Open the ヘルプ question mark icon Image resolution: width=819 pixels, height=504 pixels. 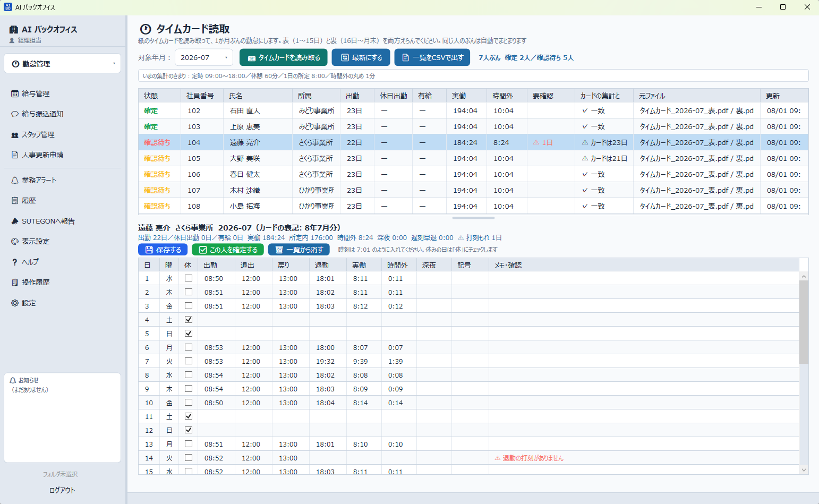click(x=15, y=262)
